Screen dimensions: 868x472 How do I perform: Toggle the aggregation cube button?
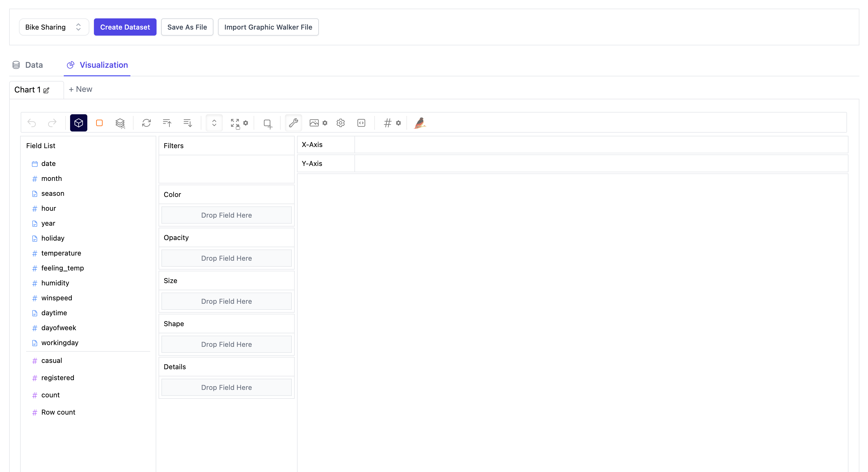click(x=78, y=123)
